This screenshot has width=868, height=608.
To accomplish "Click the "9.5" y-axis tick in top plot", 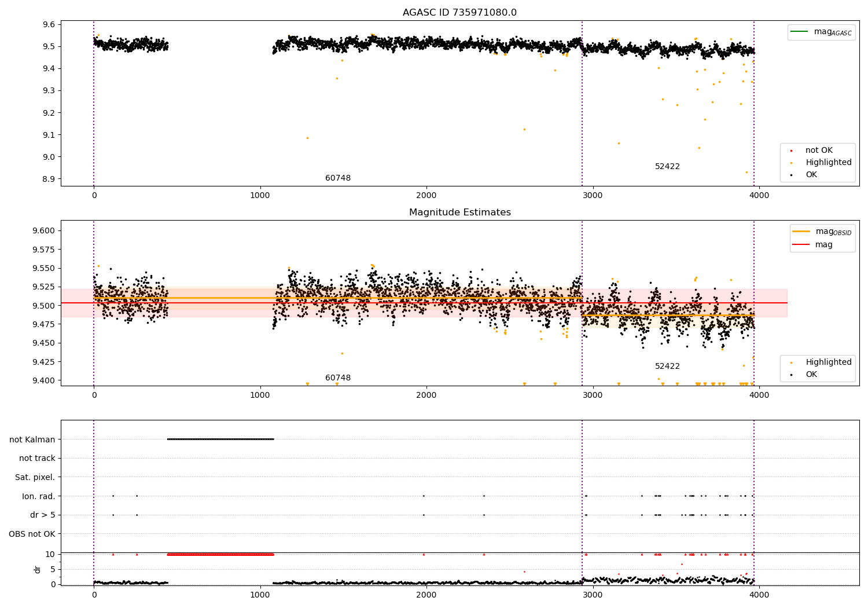I will coord(49,46).
